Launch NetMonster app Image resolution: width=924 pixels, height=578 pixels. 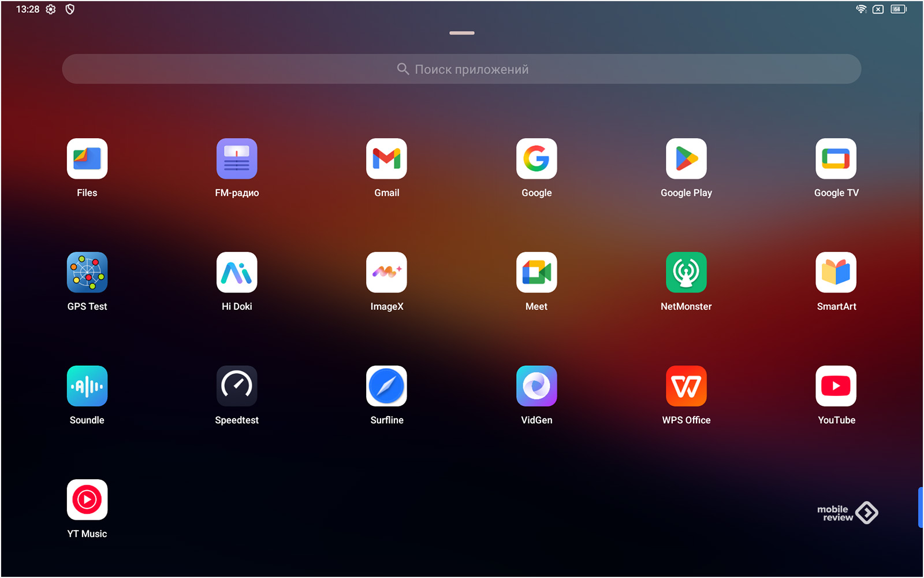686,272
